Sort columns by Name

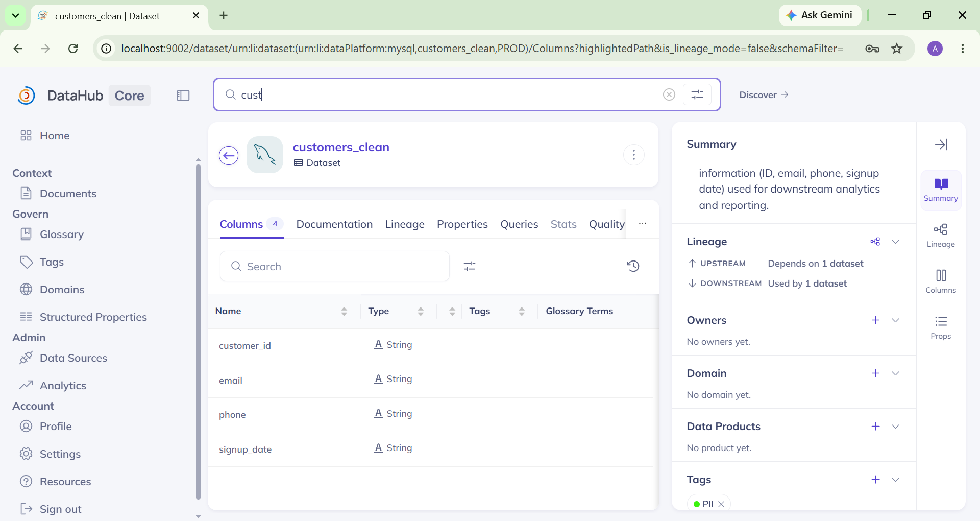(344, 311)
